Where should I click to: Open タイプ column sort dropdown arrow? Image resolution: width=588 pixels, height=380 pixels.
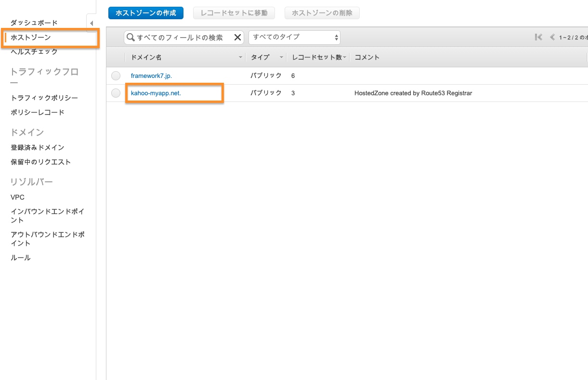pos(281,58)
